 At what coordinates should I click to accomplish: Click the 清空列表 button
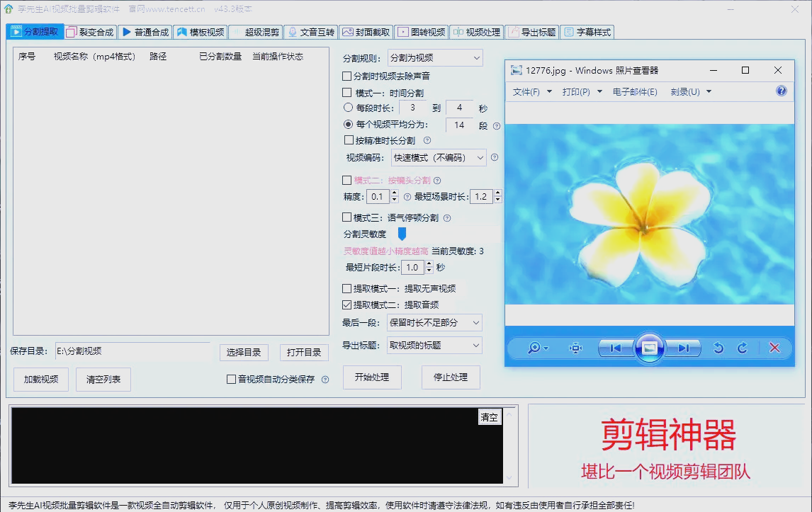pos(103,380)
